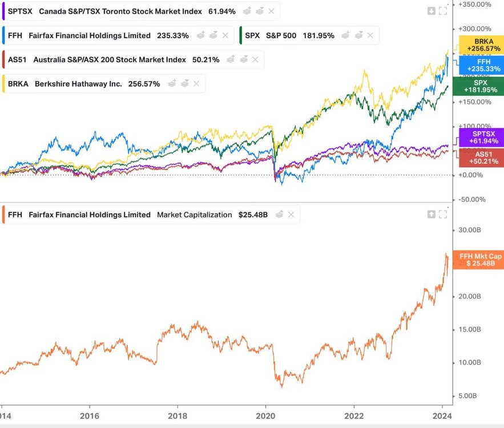Viewport: 504px width, 428px height.
Task: Click the '+0.00%' y-axis label
Action: coord(470,175)
